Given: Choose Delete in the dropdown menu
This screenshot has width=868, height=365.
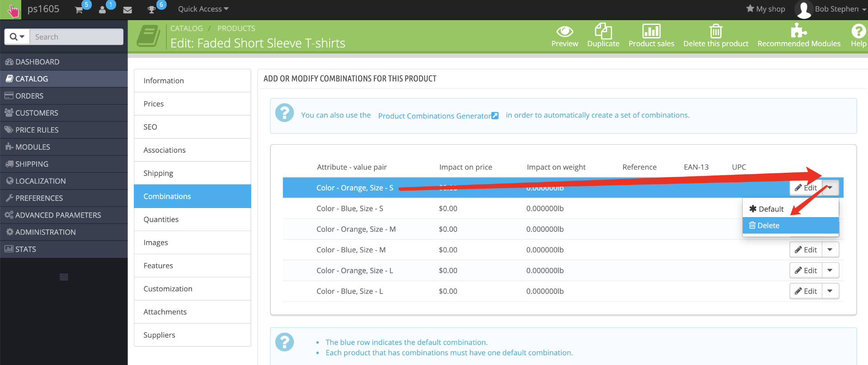Looking at the screenshot, I should click(790, 225).
